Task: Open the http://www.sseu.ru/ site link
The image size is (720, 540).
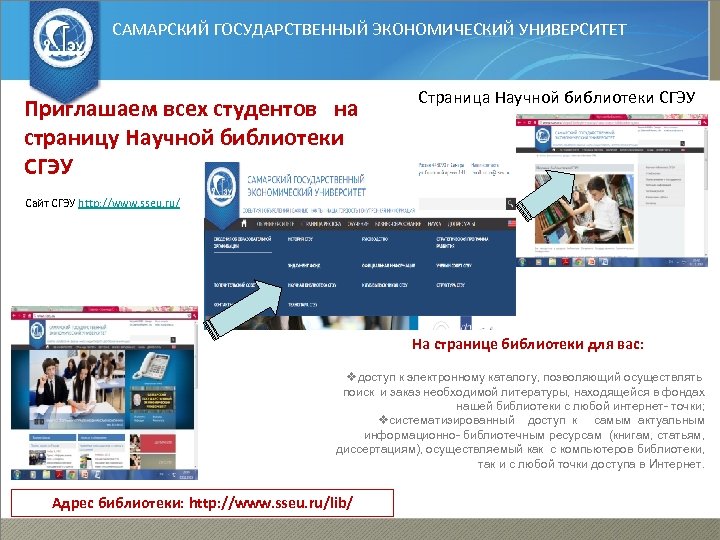Action: [x=129, y=202]
